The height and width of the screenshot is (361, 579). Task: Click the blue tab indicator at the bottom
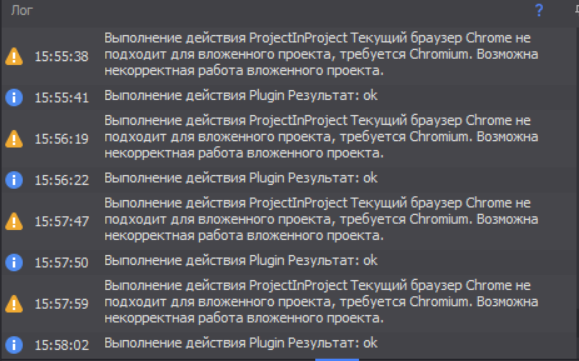[337, 360]
